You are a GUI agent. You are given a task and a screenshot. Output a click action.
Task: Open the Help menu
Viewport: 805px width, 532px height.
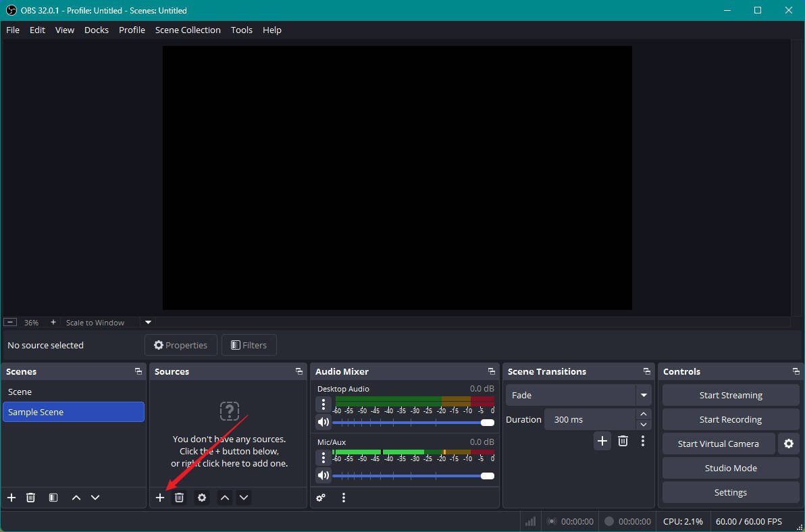pos(272,30)
